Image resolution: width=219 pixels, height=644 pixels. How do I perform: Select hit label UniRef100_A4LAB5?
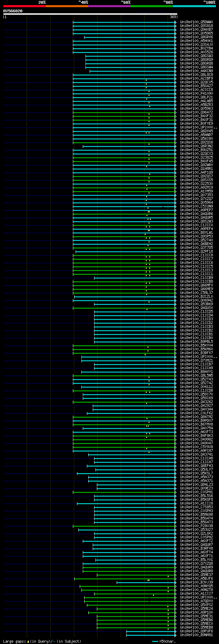196,101
